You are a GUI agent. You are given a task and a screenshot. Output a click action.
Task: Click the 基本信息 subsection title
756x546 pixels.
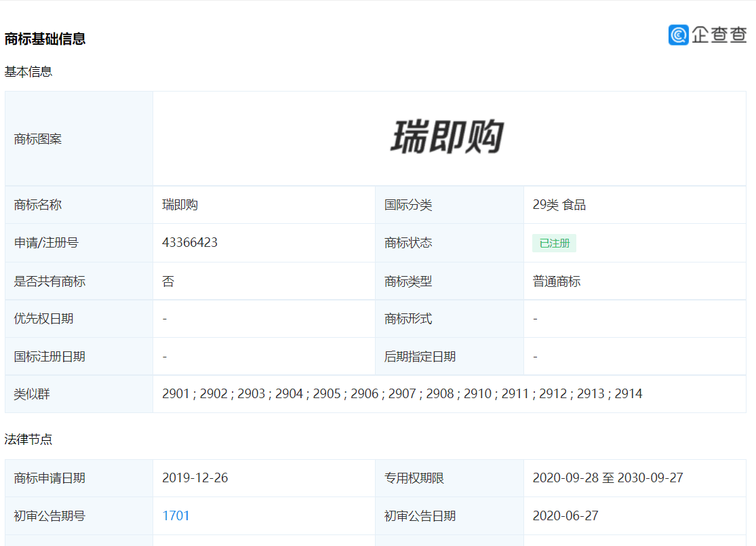click(28, 71)
